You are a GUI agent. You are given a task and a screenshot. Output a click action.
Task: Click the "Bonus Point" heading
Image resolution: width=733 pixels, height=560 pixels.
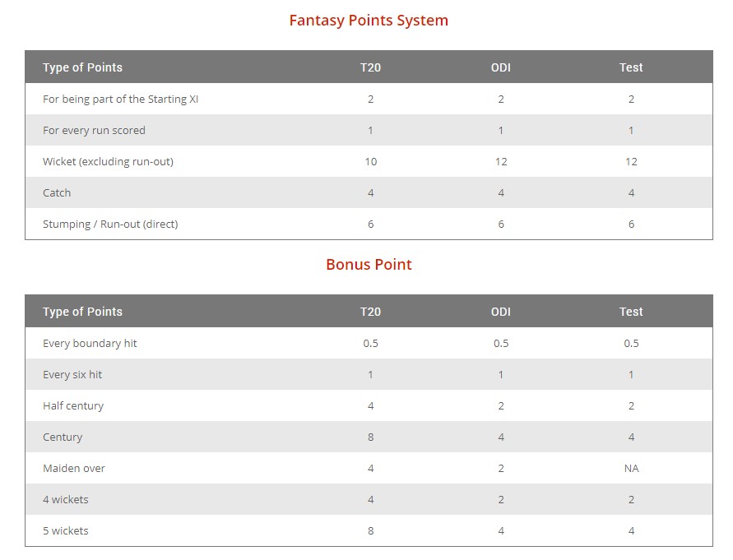pyautogui.click(x=369, y=265)
